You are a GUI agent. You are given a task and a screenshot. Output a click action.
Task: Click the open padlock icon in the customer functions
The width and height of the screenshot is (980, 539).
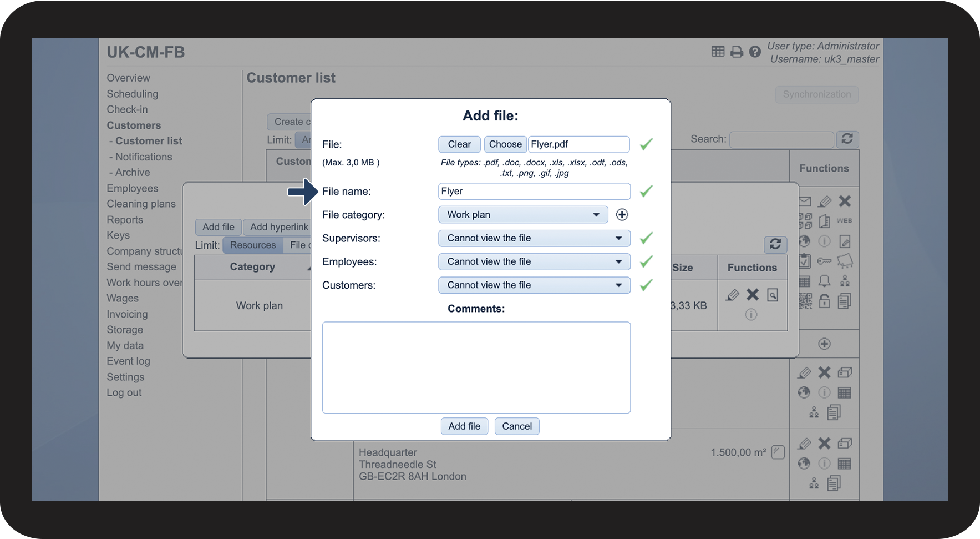point(825,301)
